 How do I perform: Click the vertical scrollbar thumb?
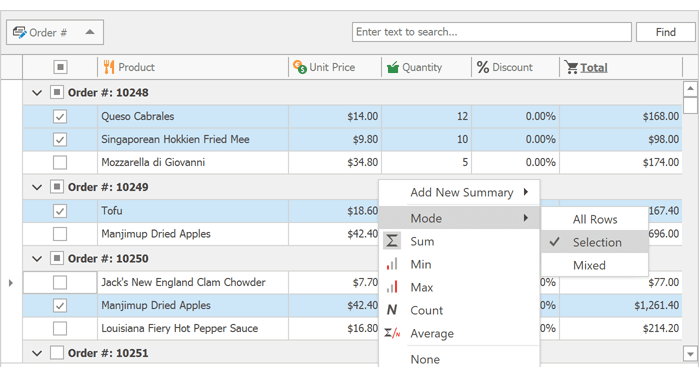click(690, 106)
